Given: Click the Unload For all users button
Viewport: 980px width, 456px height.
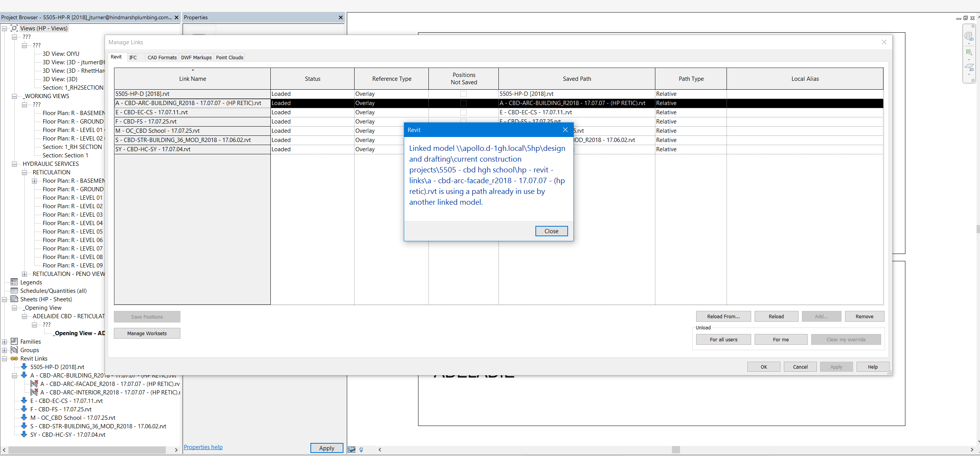Looking at the screenshot, I should point(724,339).
